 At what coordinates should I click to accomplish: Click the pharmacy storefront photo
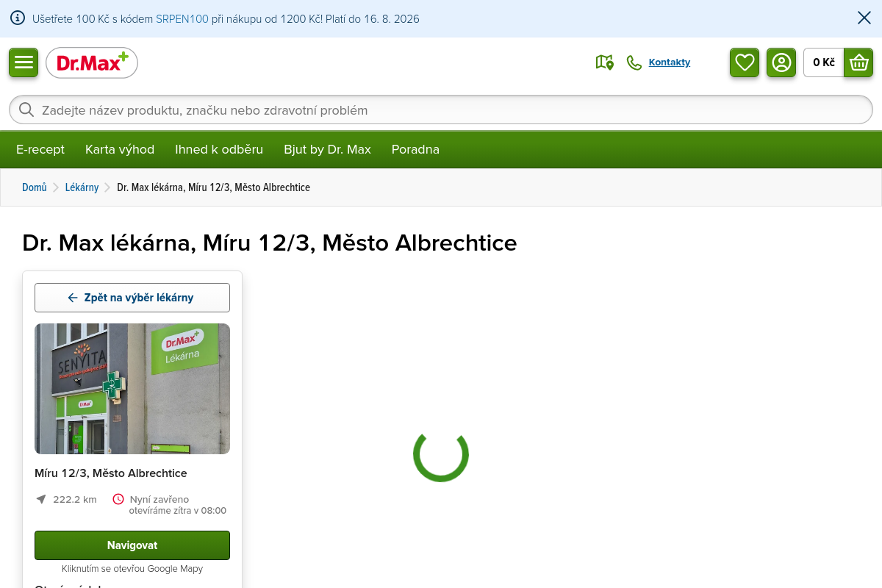click(132, 389)
